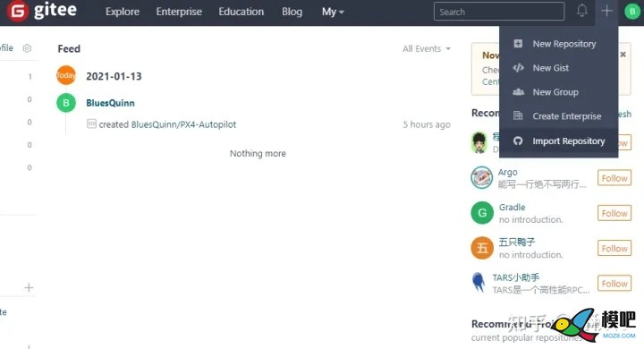Click the profile settings gear icon
Screen dimensions: 644x349
click(27, 48)
